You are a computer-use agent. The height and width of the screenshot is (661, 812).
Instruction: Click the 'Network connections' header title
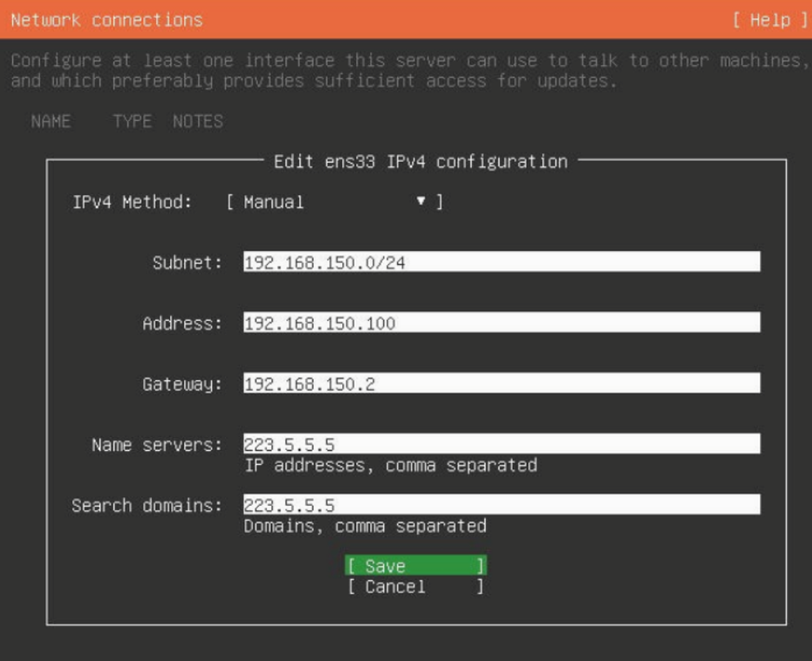click(107, 20)
